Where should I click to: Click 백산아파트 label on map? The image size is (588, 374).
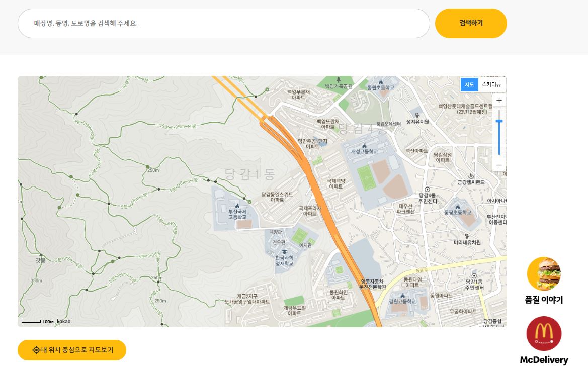click(x=416, y=151)
